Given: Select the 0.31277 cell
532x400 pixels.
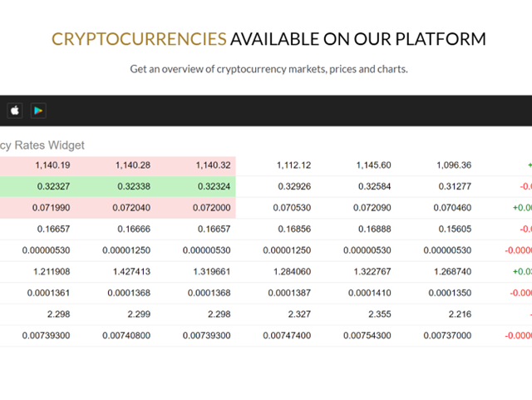Looking at the screenshot, I should pos(453,186).
